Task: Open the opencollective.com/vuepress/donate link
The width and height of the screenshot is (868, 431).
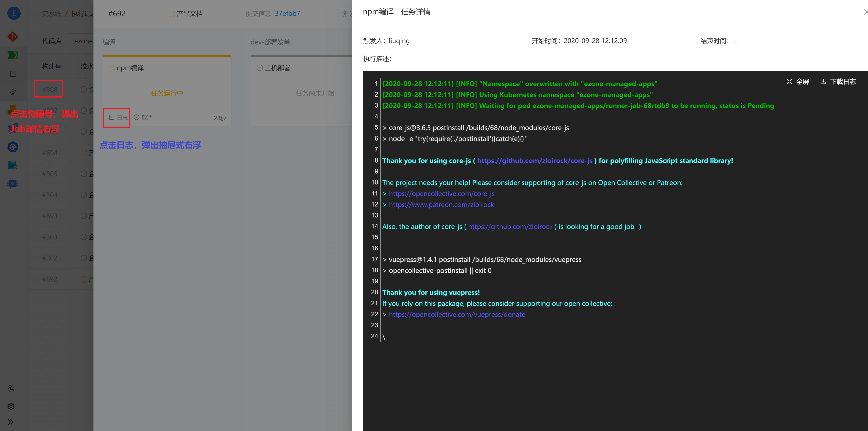Action: coord(457,314)
